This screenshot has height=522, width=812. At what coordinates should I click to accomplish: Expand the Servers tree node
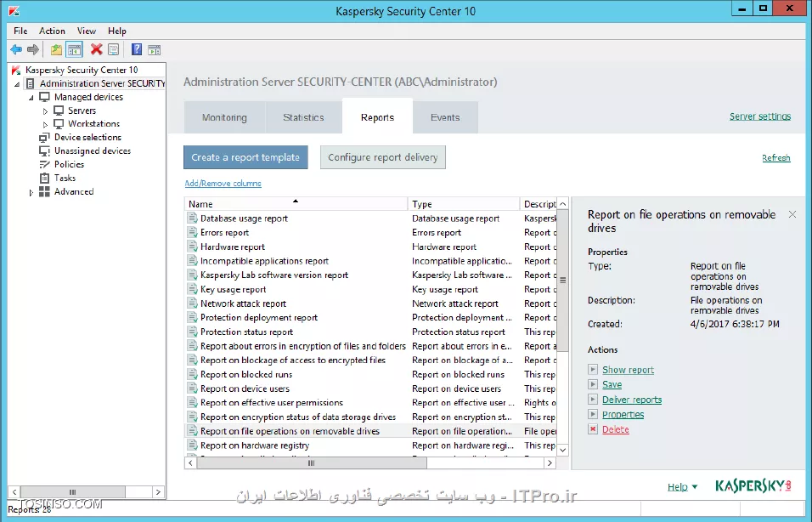(x=45, y=111)
